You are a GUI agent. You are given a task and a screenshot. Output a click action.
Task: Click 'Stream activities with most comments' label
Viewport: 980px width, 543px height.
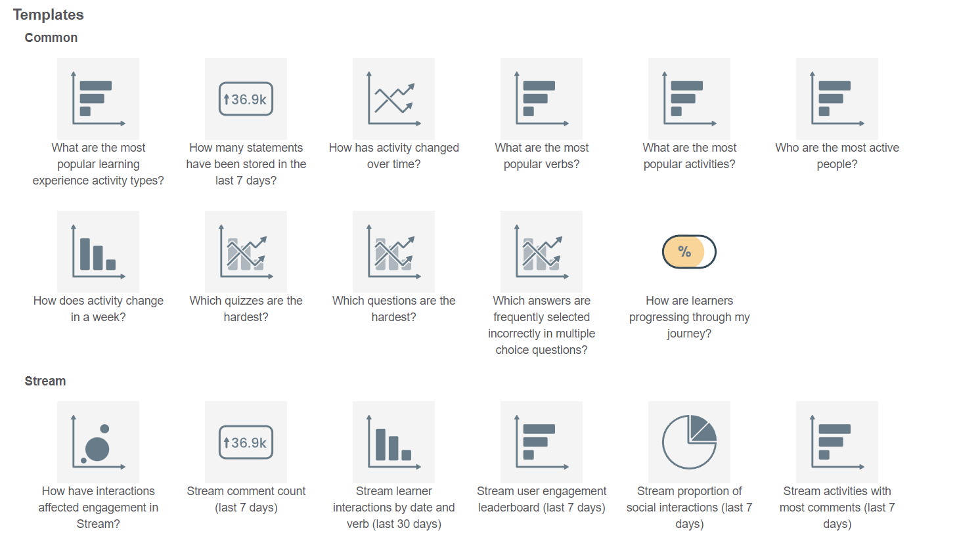coord(837,507)
